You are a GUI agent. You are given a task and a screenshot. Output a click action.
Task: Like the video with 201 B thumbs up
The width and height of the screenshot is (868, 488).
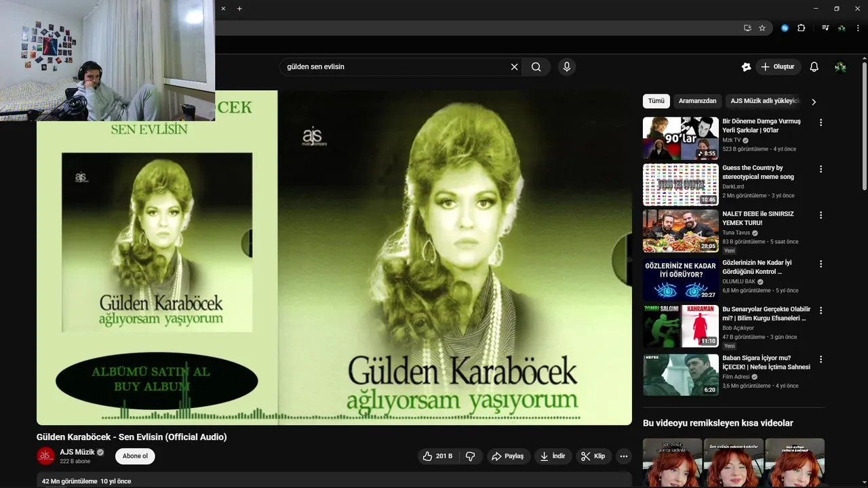click(x=437, y=456)
